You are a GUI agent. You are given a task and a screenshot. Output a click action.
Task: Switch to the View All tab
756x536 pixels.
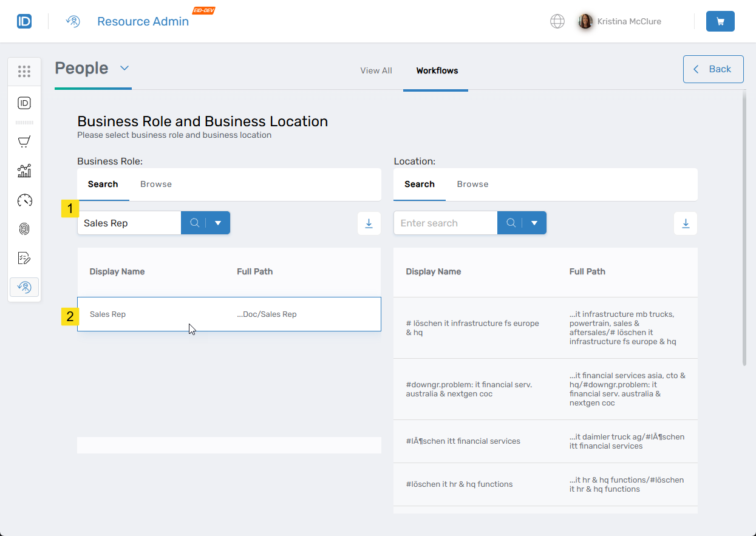point(376,70)
